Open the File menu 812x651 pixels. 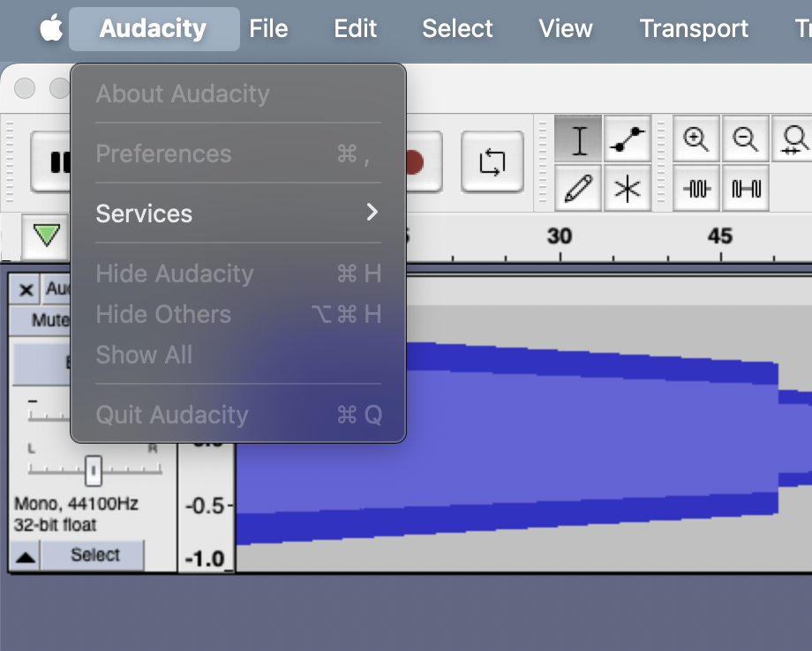[268, 28]
